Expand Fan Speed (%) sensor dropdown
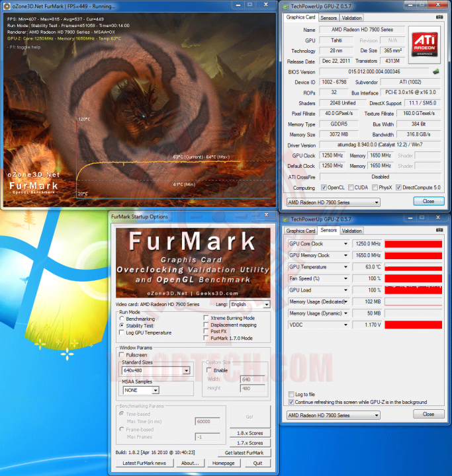The image size is (452, 476). 345,278
